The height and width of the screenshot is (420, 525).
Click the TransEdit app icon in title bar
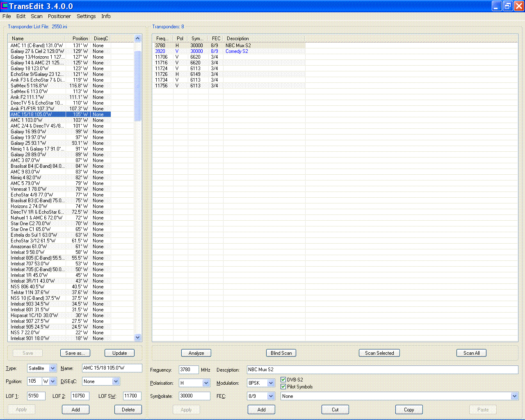(5, 6)
